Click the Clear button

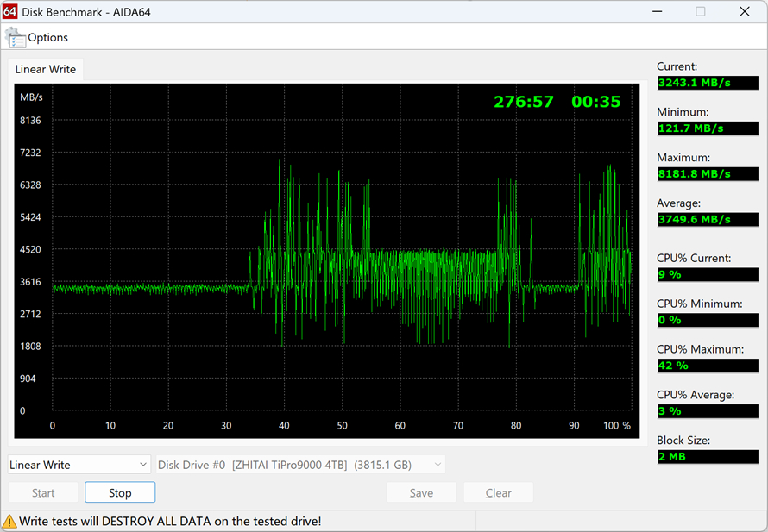[498, 492]
